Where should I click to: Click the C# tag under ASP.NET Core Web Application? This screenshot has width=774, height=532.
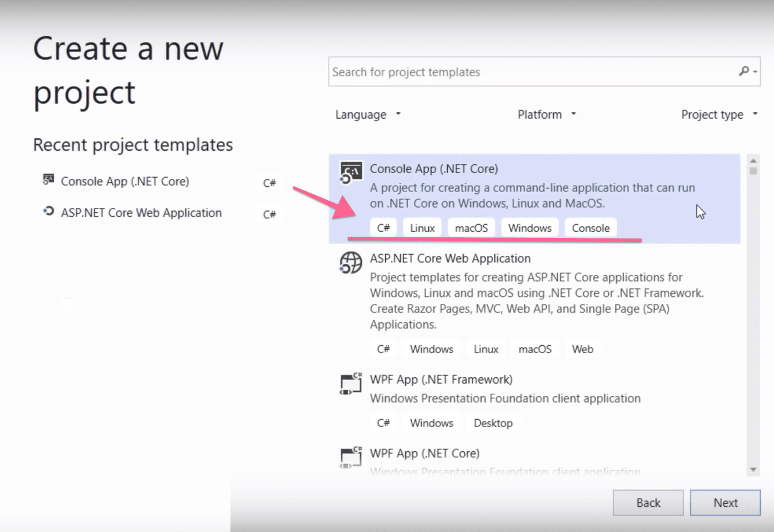[384, 349]
